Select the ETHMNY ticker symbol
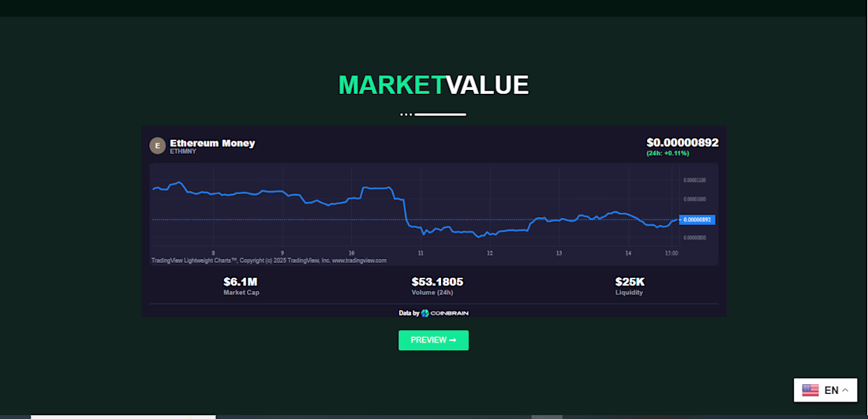This screenshot has width=868, height=419. (x=183, y=151)
